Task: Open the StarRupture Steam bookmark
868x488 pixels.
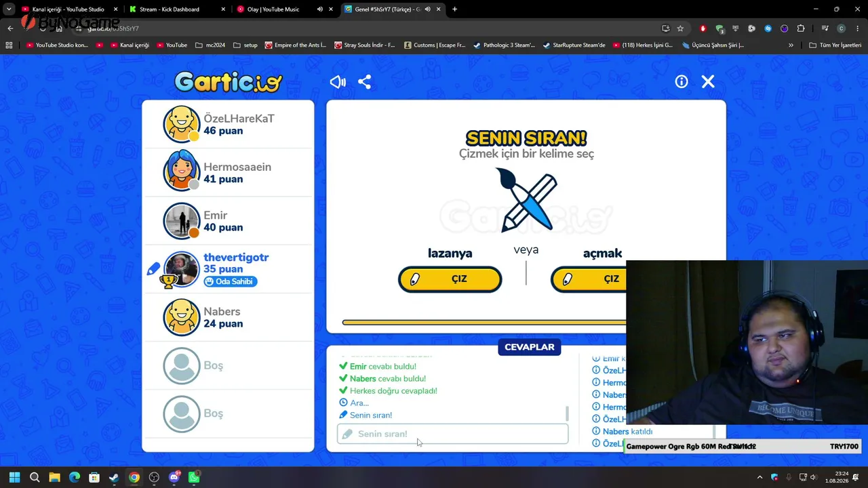Action: coord(574,45)
